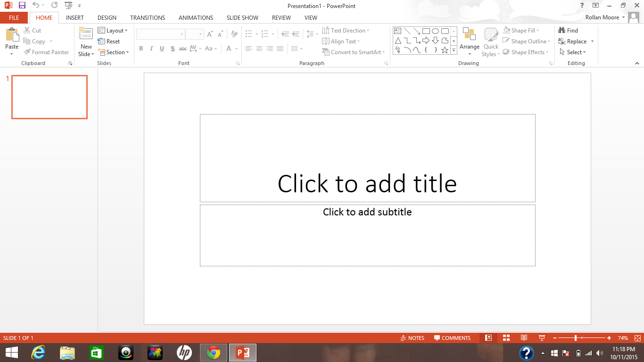
Task: Open the FILE tab
Action: 14,18
